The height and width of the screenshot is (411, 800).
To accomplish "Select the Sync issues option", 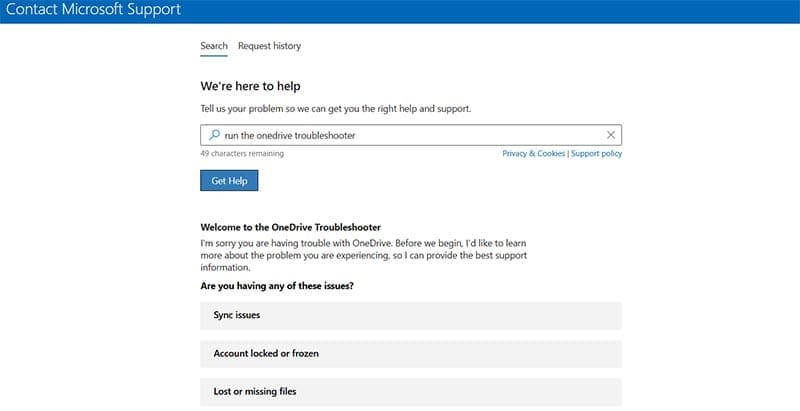I will click(x=411, y=315).
